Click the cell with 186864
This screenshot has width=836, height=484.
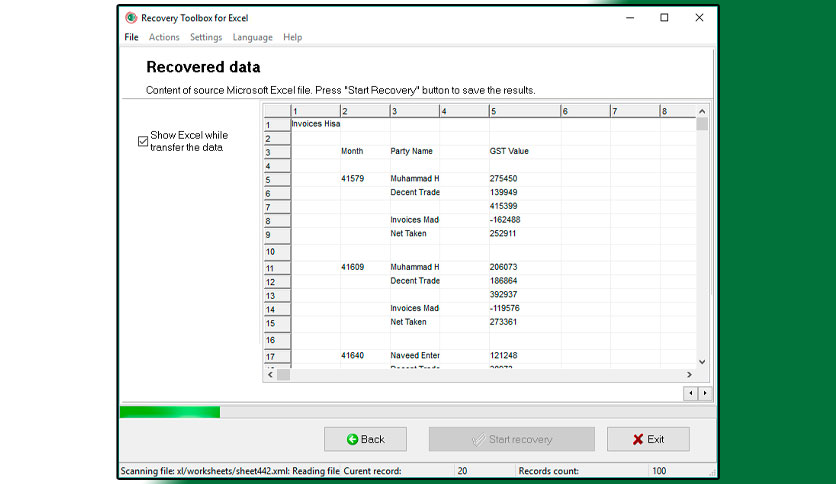[525, 281]
